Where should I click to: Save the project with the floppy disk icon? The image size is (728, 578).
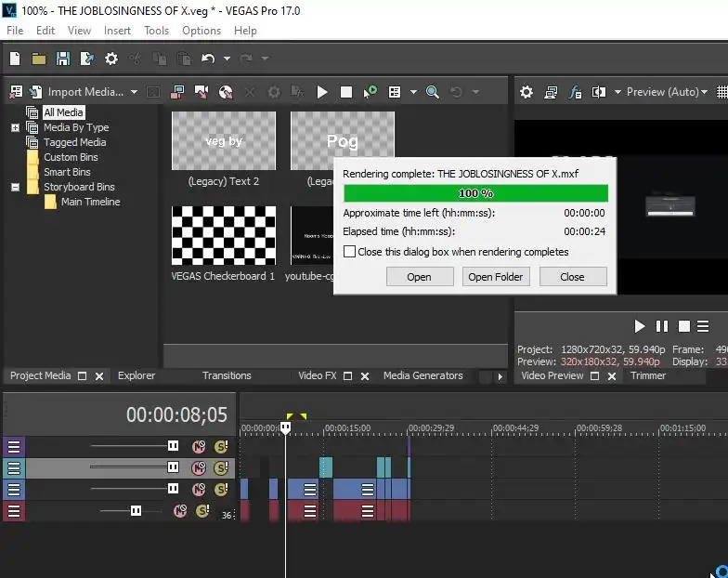click(x=63, y=59)
